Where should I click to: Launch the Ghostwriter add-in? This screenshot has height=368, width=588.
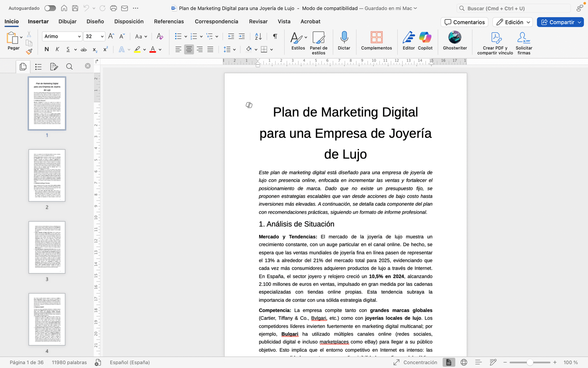(455, 38)
